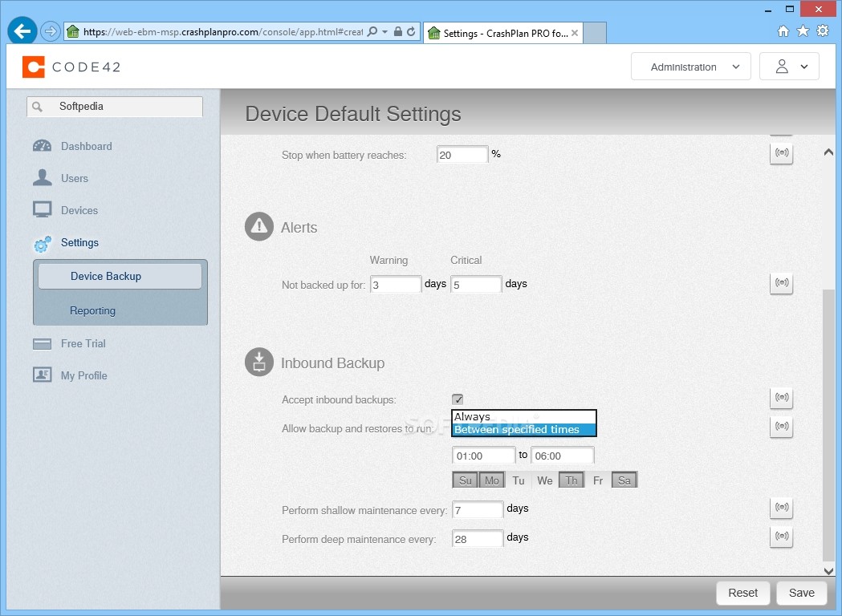Click the Settings sidebar link
This screenshot has height=616, width=842.
click(x=80, y=242)
